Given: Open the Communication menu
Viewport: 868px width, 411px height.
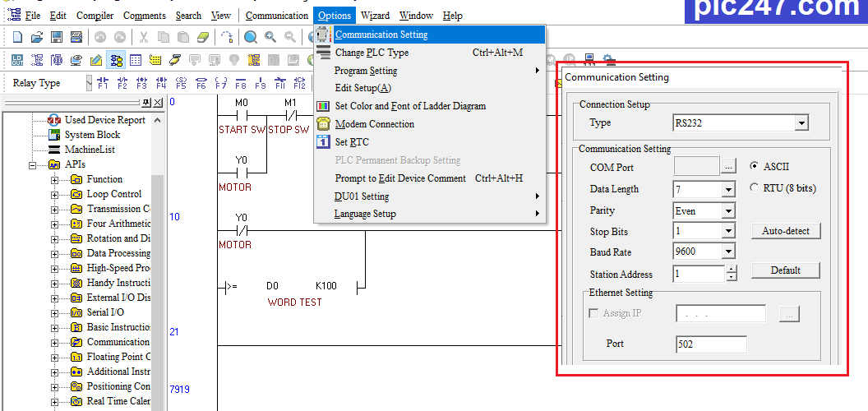Looking at the screenshot, I should tap(277, 16).
